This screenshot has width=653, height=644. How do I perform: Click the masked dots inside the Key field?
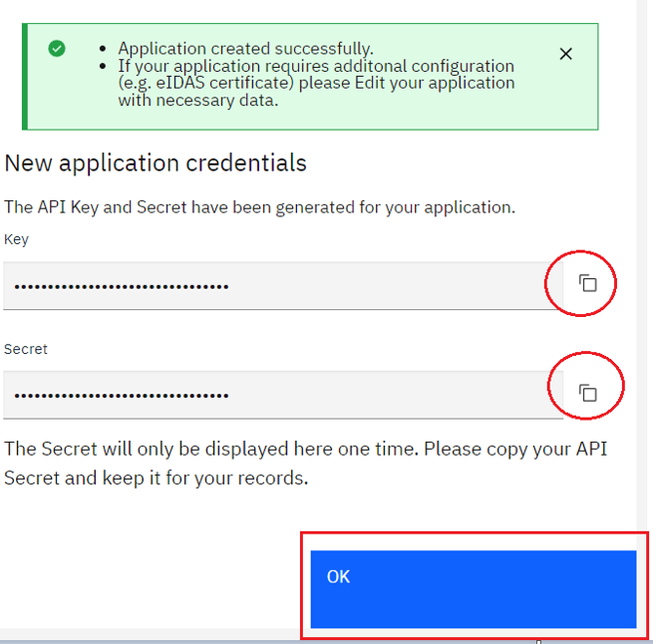(122, 286)
